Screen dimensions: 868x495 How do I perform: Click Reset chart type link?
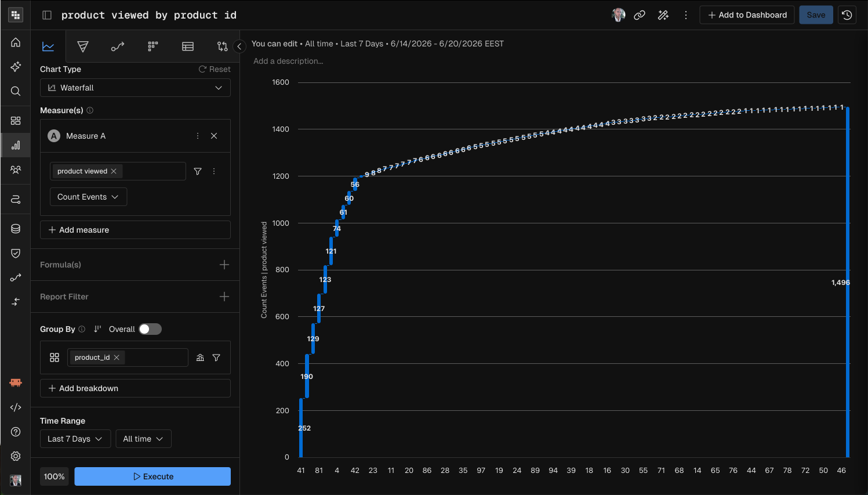[x=215, y=69]
